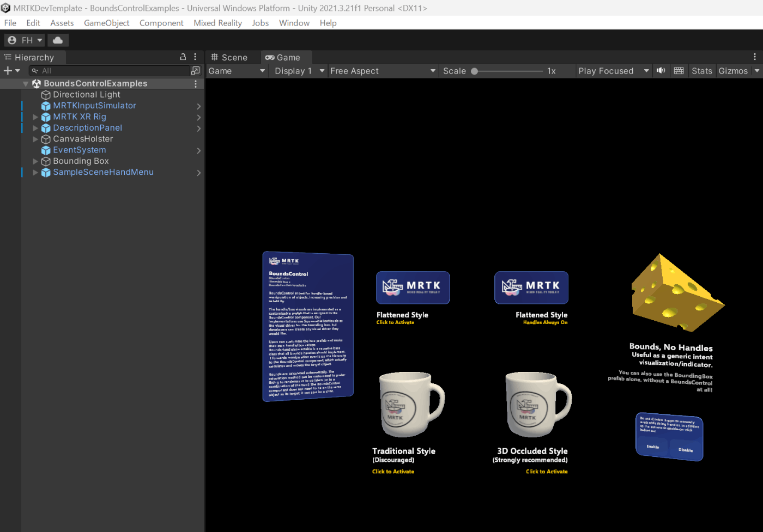This screenshot has height=532, width=763.
Task: Click the Disable button in game view
Action: 686,450
